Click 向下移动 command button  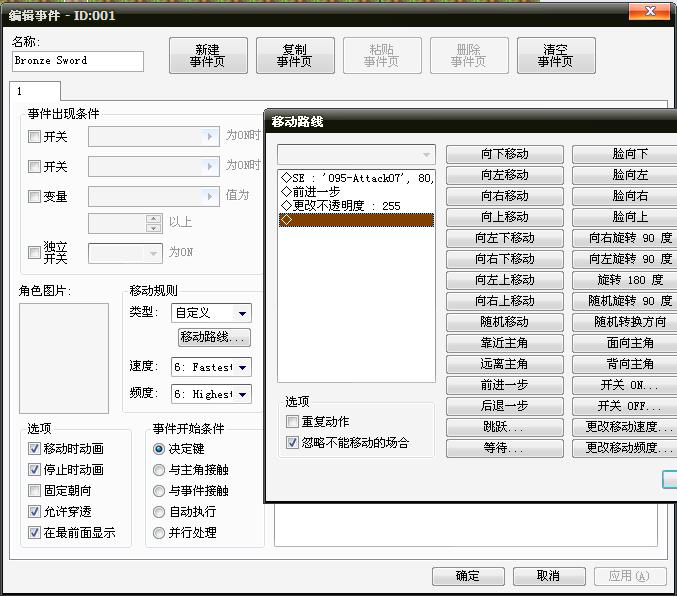coord(505,154)
